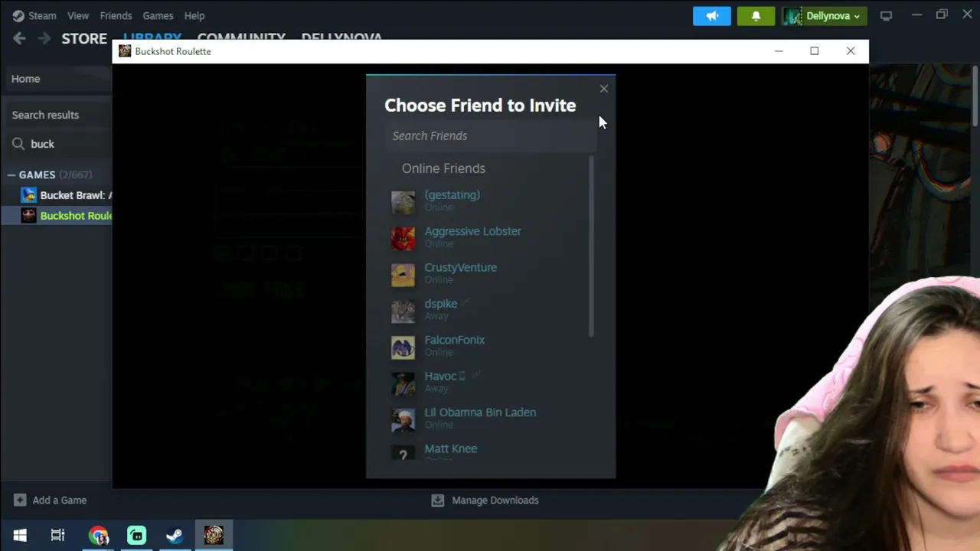This screenshot has width=980, height=551.
Task: Open Task View on the taskbar
Action: tap(58, 535)
